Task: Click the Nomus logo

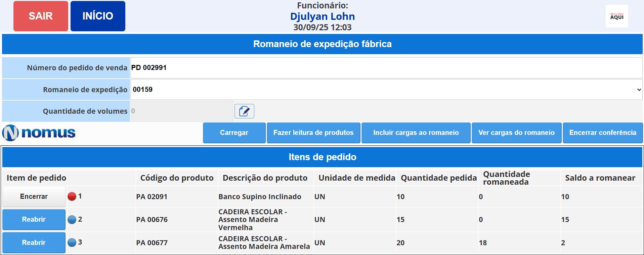Action: [39, 133]
